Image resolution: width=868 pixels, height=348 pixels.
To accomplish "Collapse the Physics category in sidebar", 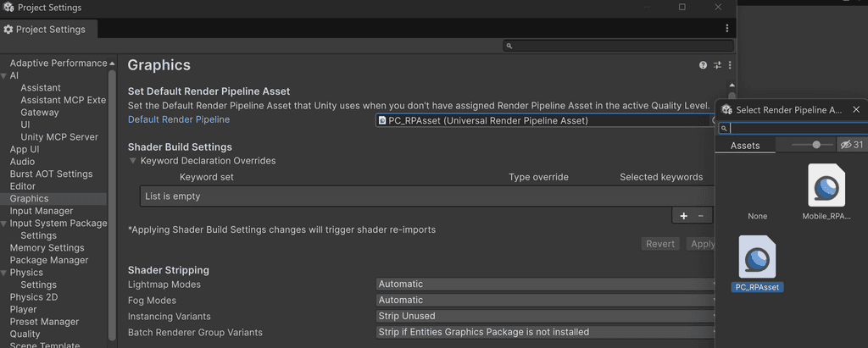I will coord(4,273).
